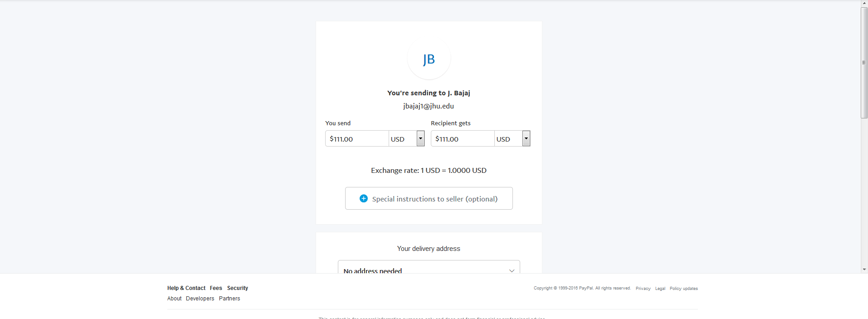
Task: Open the Security footer link
Action: pyautogui.click(x=238, y=288)
